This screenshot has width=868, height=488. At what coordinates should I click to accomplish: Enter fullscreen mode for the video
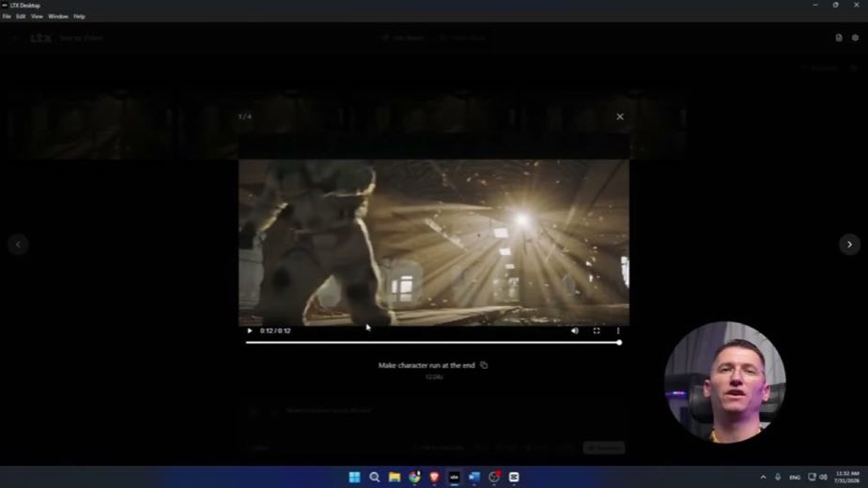click(x=597, y=331)
